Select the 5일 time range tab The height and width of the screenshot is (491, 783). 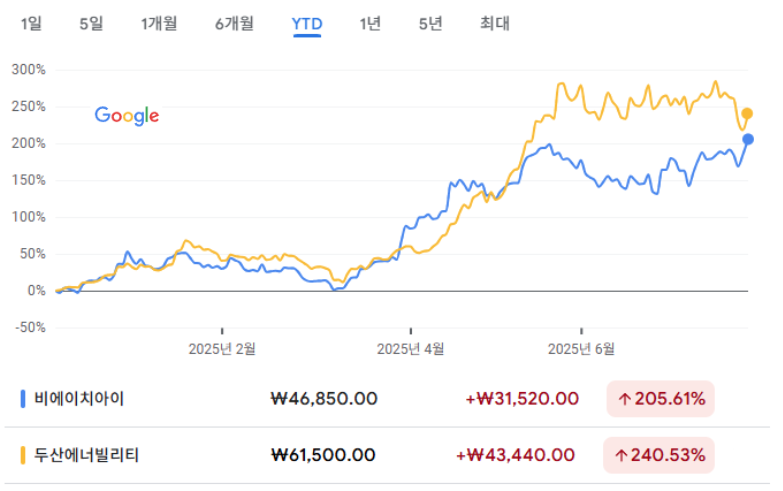[91, 23]
